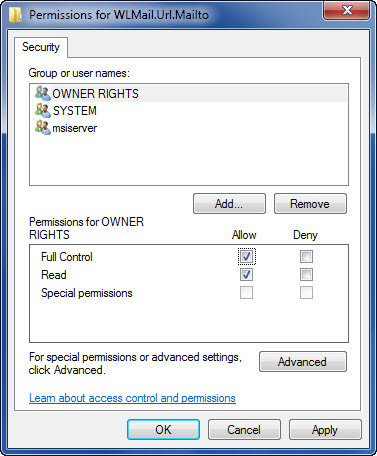Click the Cancel button
The height and width of the screenshot is (456, 377).
[244, 430]
